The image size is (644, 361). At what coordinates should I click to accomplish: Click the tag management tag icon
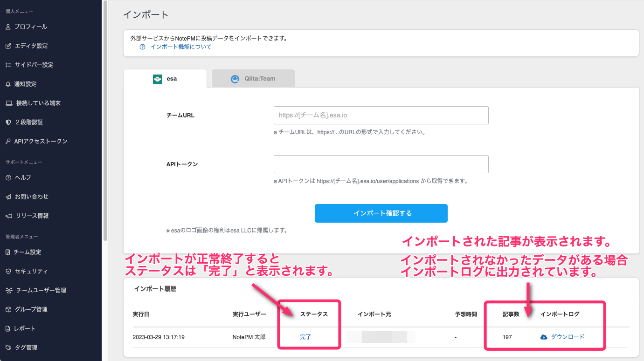point(8,348)
